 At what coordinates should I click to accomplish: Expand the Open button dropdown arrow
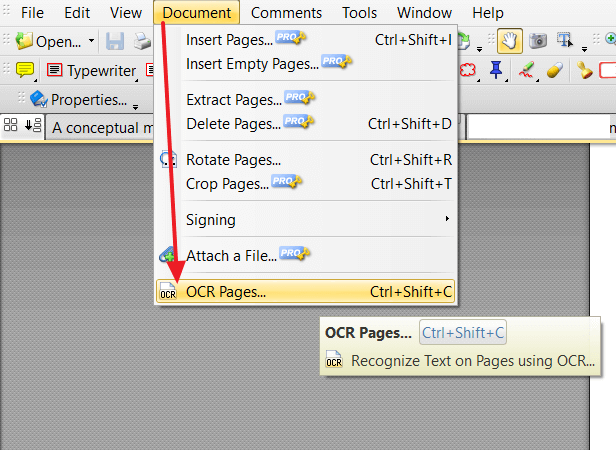[91, 41]
